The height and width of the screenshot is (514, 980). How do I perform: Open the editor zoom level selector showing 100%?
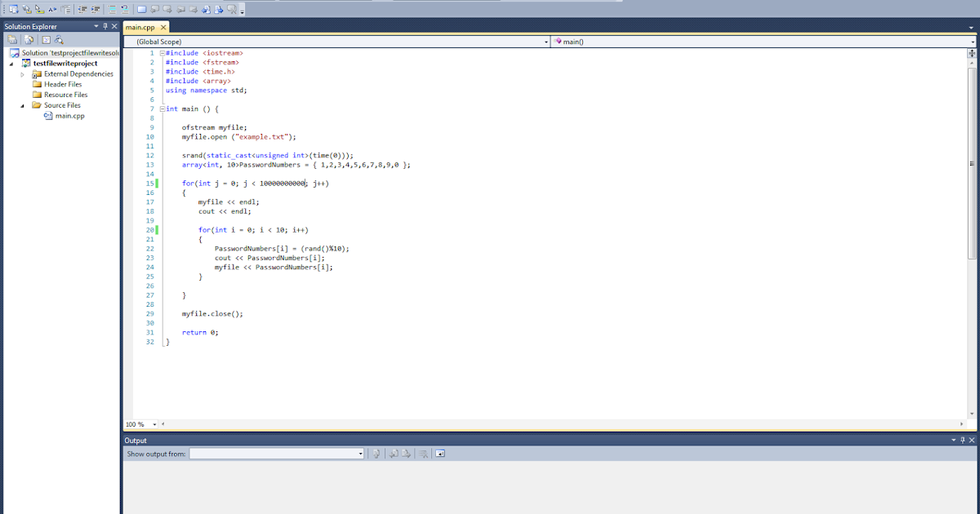[x=137, y=423]
